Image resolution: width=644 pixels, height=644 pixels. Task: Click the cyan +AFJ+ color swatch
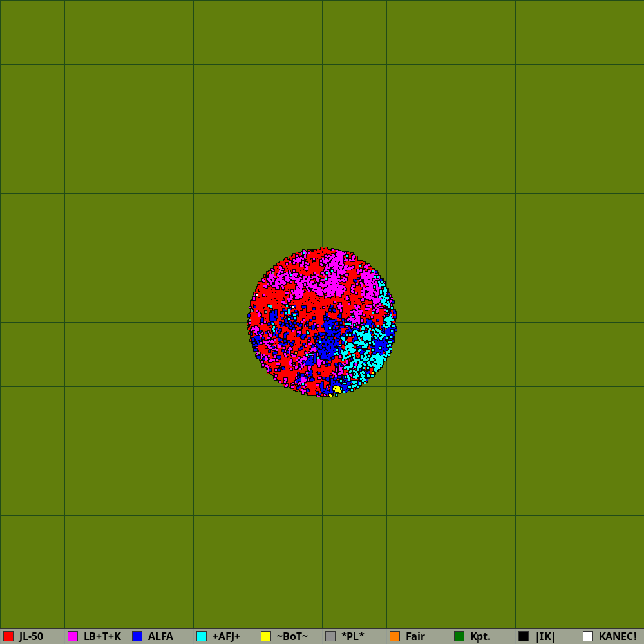[x=202, y=636]
